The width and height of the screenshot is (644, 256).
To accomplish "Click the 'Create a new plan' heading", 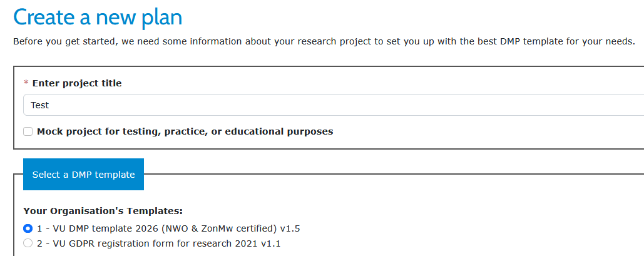I will pyautogui.click(x=98, y=17).
